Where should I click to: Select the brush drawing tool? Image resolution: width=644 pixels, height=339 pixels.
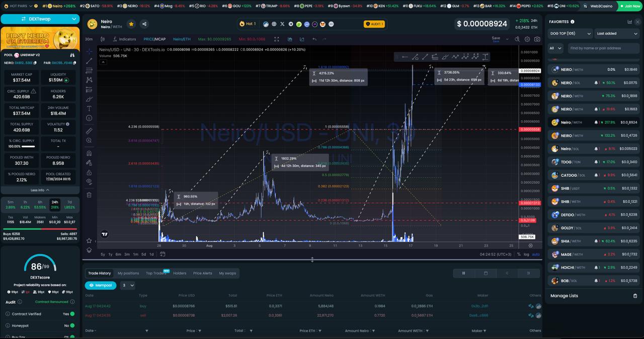(89, 99)
